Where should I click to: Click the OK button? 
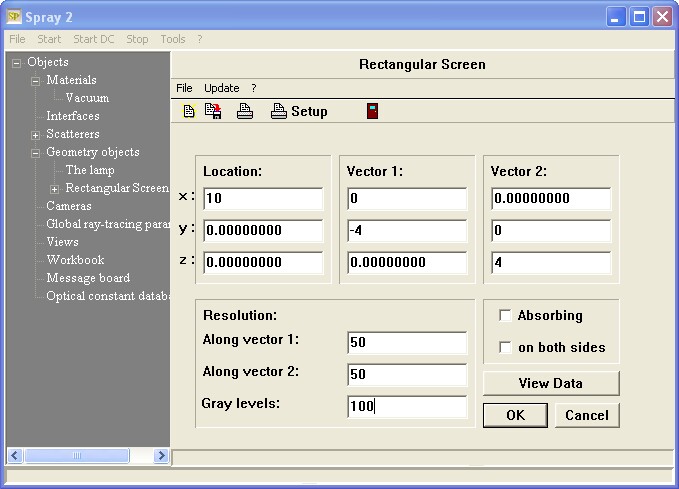[x=515, y=415]
